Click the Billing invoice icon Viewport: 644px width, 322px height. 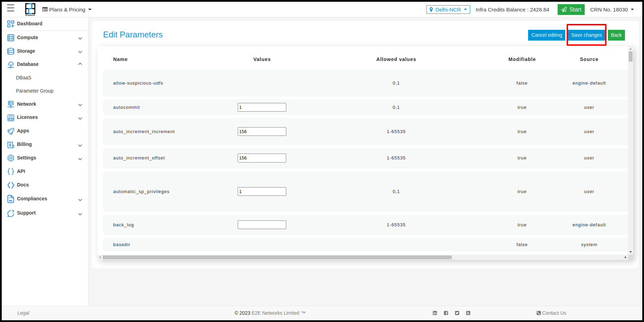tap(11, 145)
